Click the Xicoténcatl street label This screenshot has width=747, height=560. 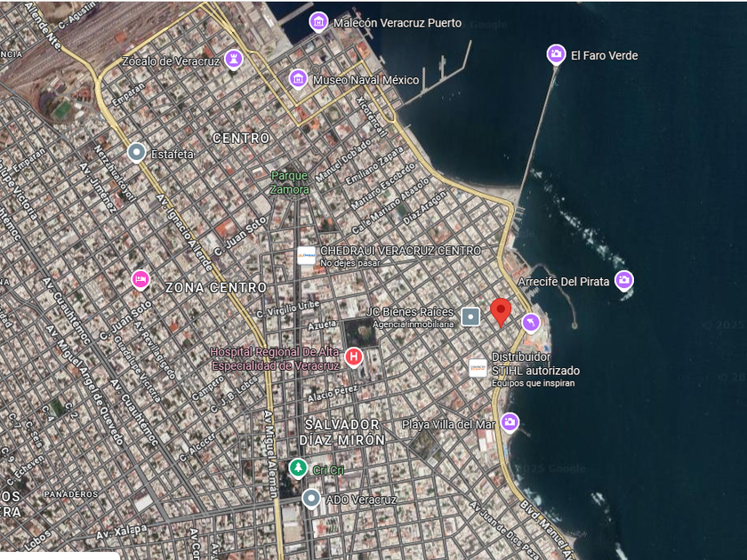coord(371,116)
